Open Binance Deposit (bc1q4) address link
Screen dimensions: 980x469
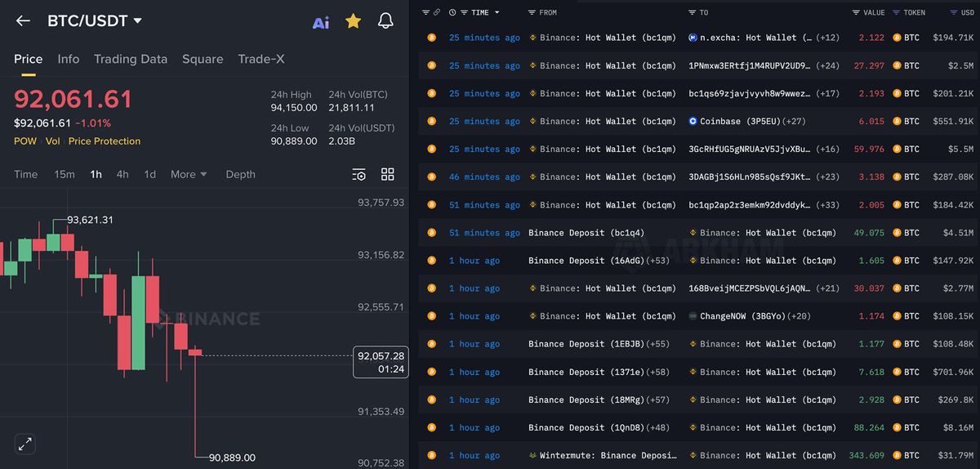(x=586, y=233)
